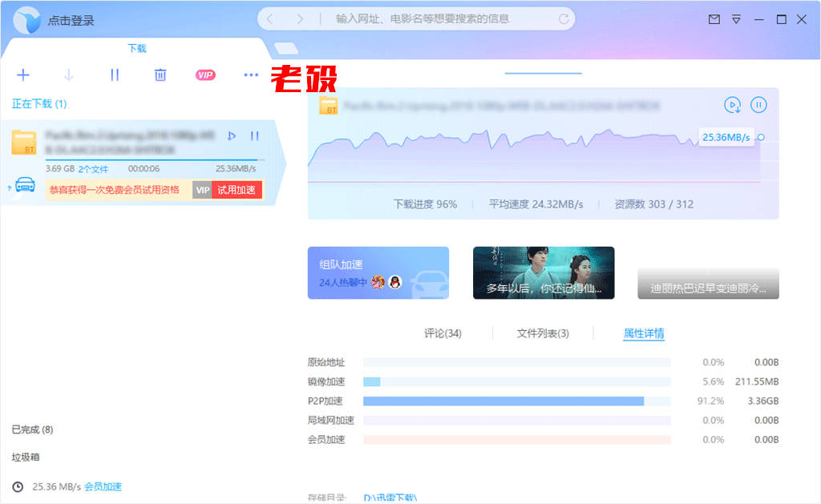Pause the task using its row pause icon
The width and height of the screenshot is (821, 504).
coord(254,136)
